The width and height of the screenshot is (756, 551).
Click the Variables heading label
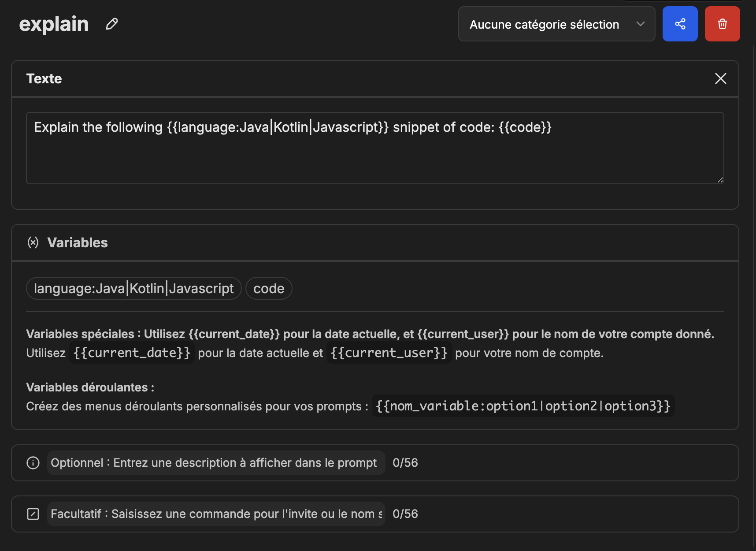tap(78, 242)
